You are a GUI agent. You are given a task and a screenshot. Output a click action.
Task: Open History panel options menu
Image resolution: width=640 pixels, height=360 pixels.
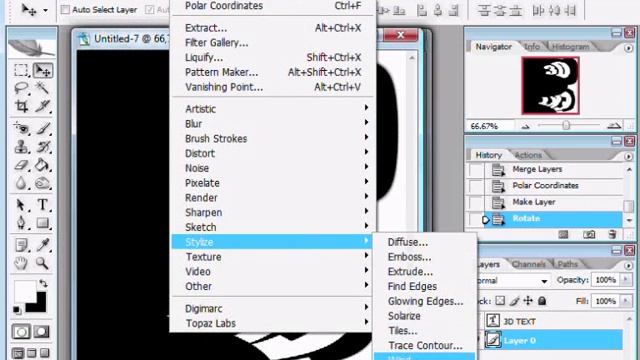[628, 156]
